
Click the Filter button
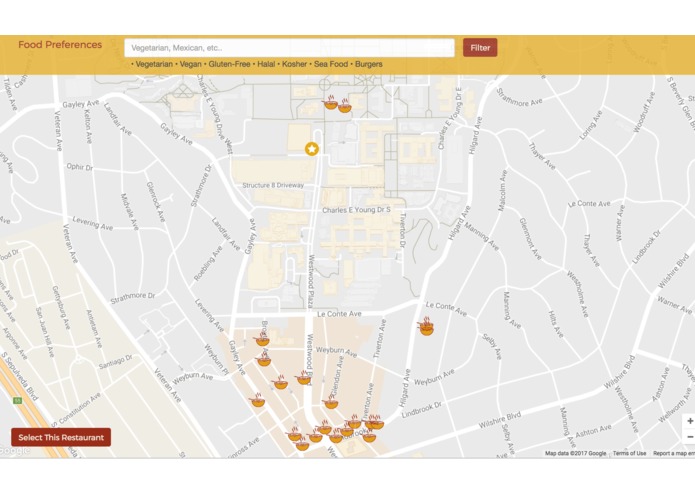(x=480, y=47)
